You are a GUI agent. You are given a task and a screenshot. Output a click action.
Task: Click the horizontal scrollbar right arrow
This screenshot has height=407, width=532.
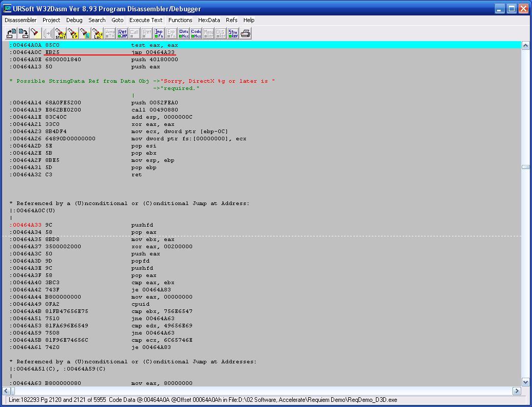517,391
